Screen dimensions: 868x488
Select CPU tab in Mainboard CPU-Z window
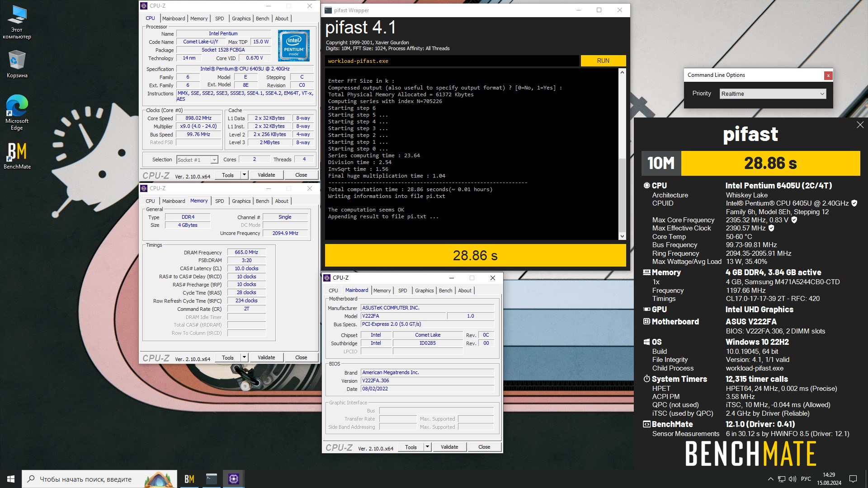(x=333, y=291)
